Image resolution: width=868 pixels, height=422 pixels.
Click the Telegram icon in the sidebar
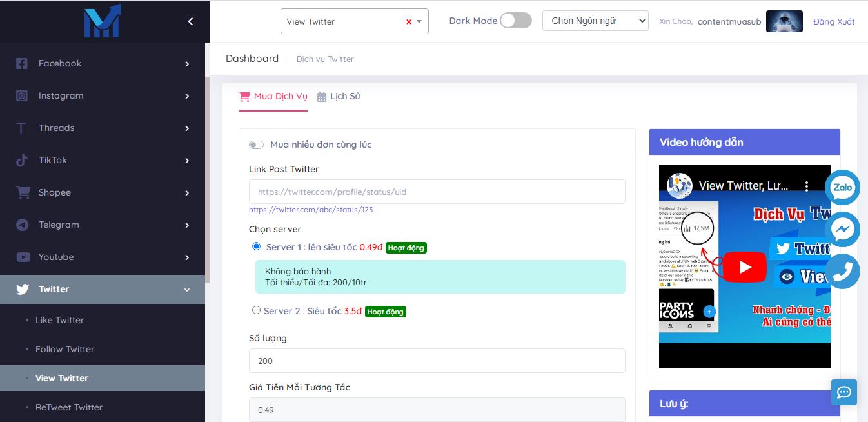tap(23, 225)
